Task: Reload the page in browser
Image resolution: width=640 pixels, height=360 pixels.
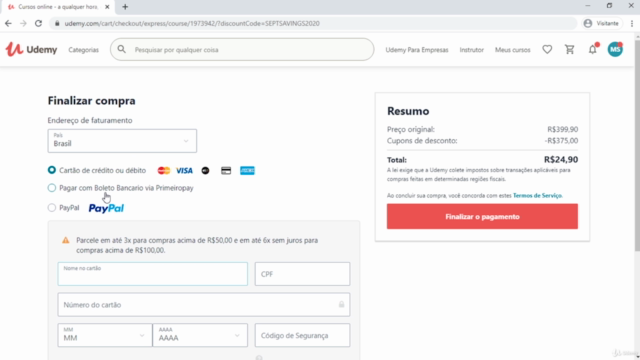Action: point(38,23)
